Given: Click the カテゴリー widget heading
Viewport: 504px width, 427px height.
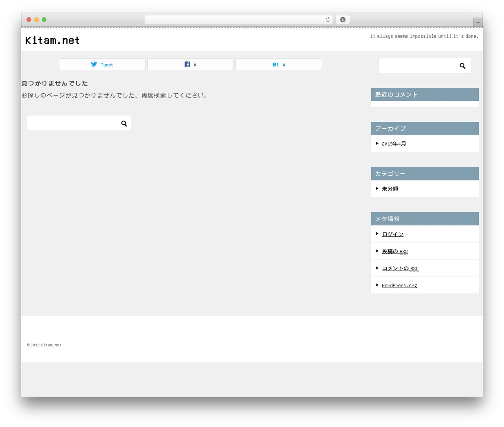Looking at the screenshot, I should click(425, 174).
